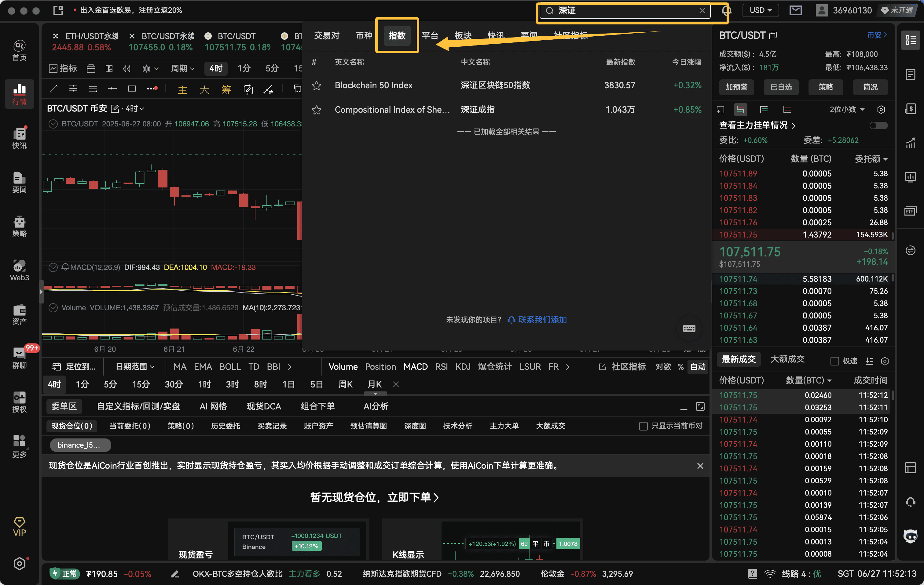The height and width of the screenshot is (585, 924).
Task: Click the 筹 chip distribution icon
Action: tap(226, 89)
